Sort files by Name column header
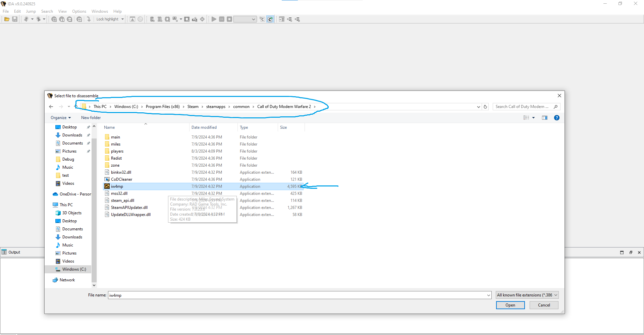 tap(109, 127)
